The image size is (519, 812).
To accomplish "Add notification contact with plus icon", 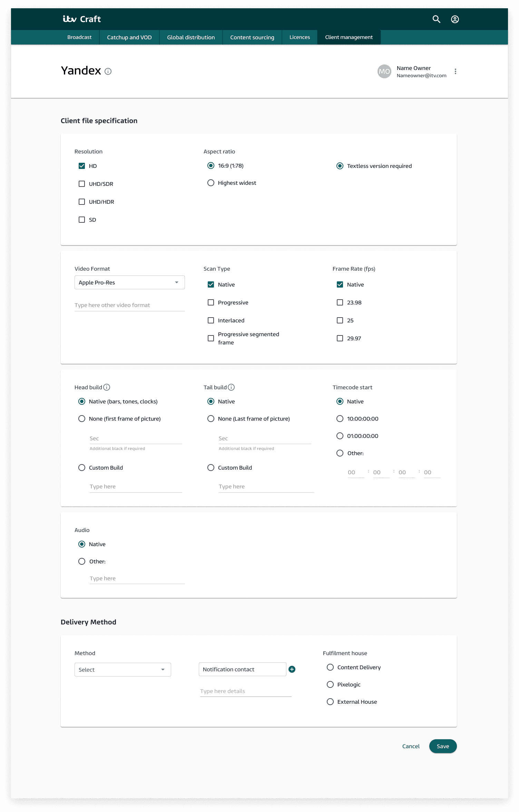I will tap(292, 669).
